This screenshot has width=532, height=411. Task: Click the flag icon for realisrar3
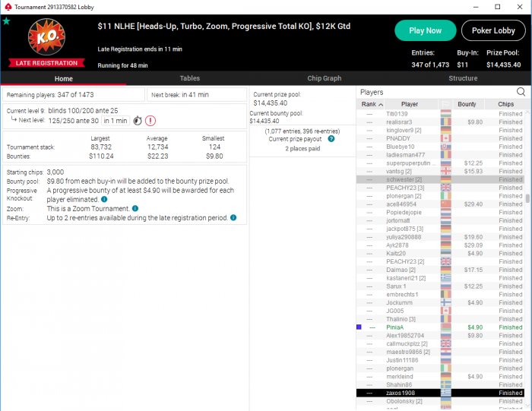(446, 122)
